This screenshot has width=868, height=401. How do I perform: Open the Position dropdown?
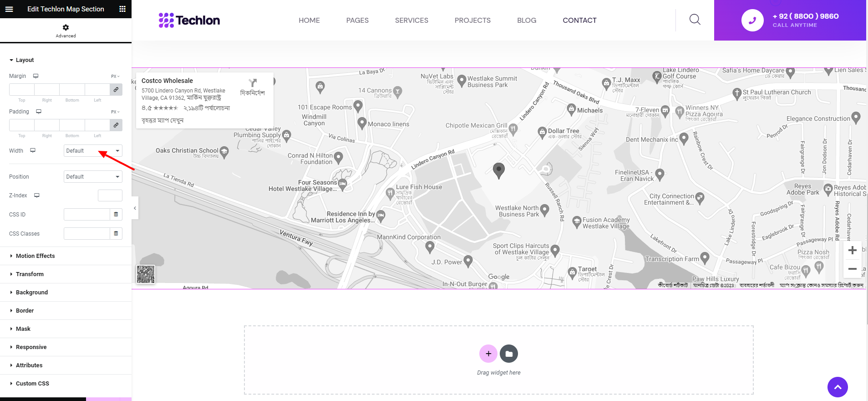(x=93, y=177)
